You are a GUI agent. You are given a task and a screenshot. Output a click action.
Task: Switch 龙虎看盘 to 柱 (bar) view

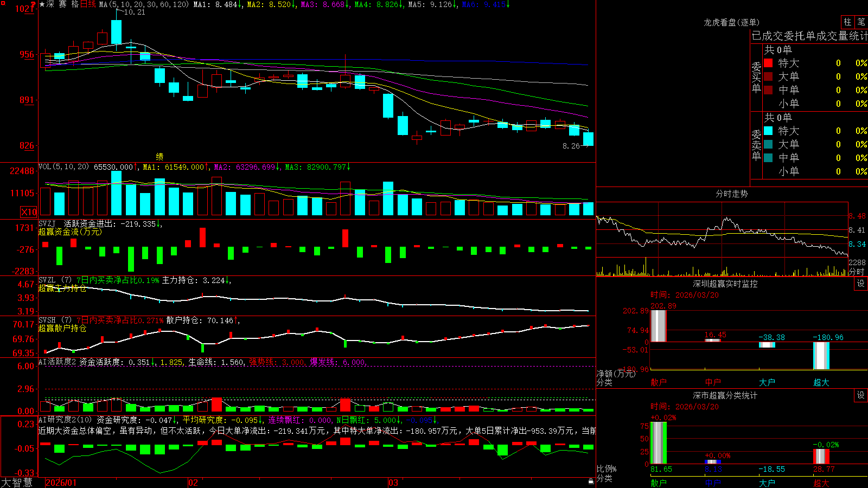pyautogui.click(x=847, y=22)
